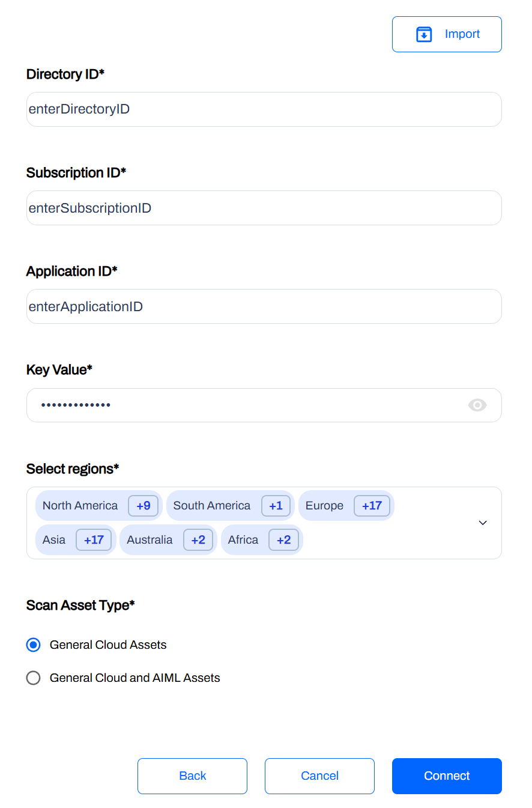Open Africa +2 regions badge
The height and width of the screenshot is (808, 532).
click(283, 540)
